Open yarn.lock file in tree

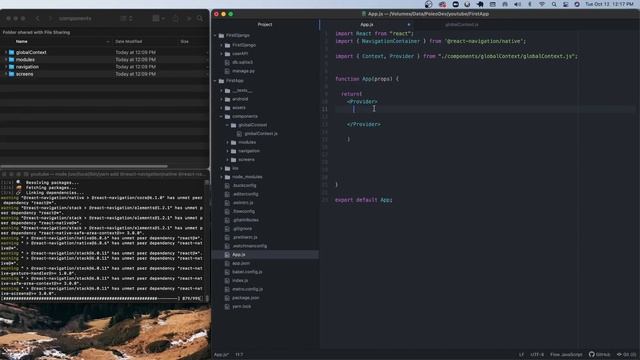tap(241, 307)
